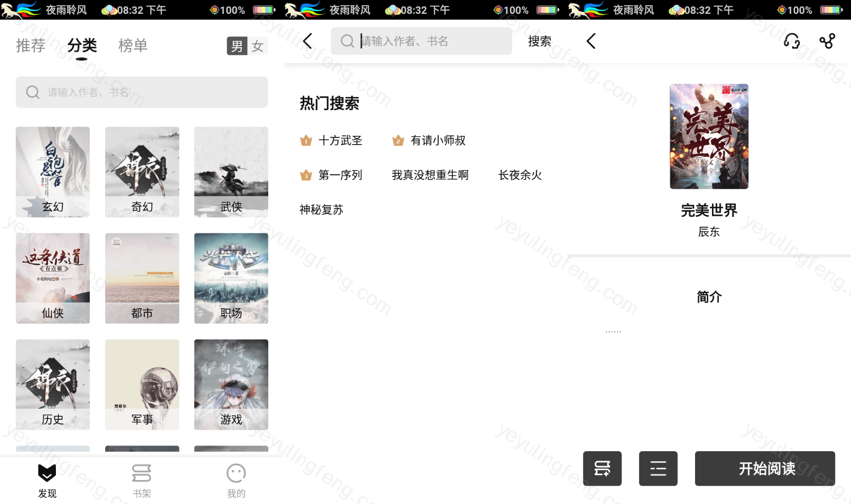851x504 pixels.
Task: Open the 书架 bookshelf icon
Action: tap(142, 474)
